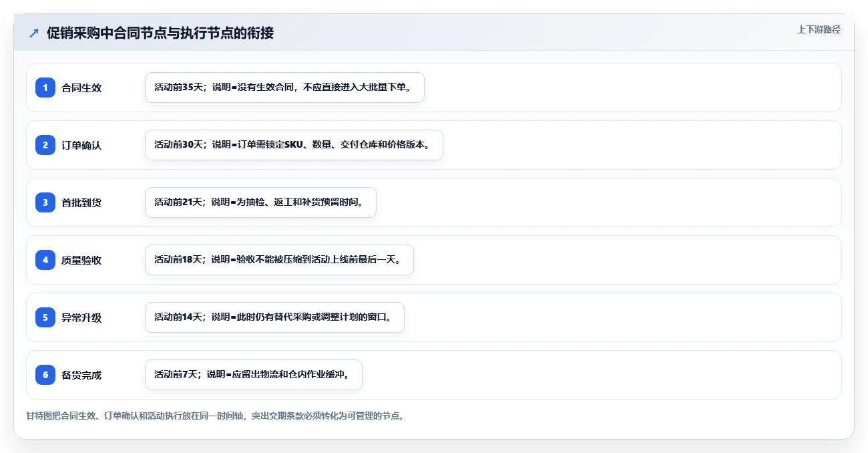Select the 质量验收 step label
This screenshot has height=453, width=868.
click(x=81, y=260)
